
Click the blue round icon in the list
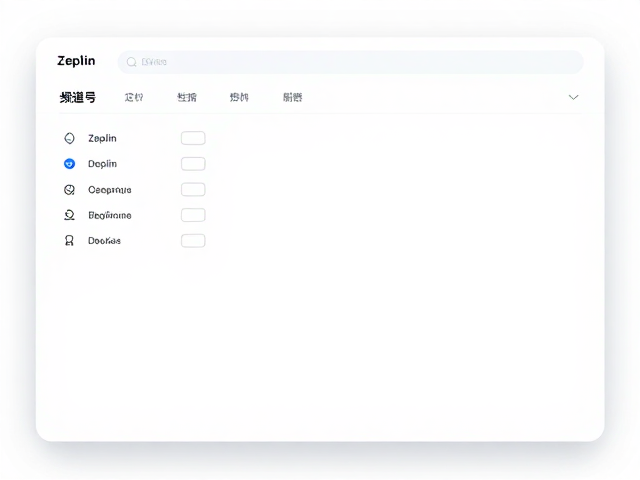(x=69, y=164)
